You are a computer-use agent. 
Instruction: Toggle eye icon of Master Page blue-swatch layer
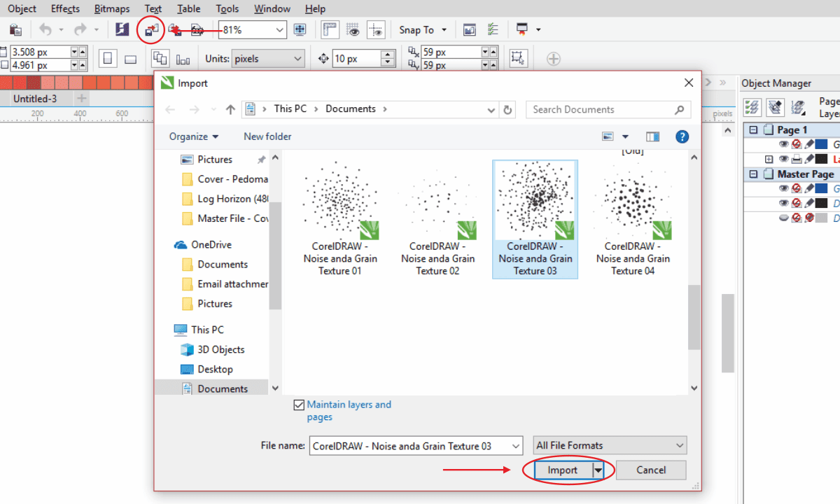point(784,188)
